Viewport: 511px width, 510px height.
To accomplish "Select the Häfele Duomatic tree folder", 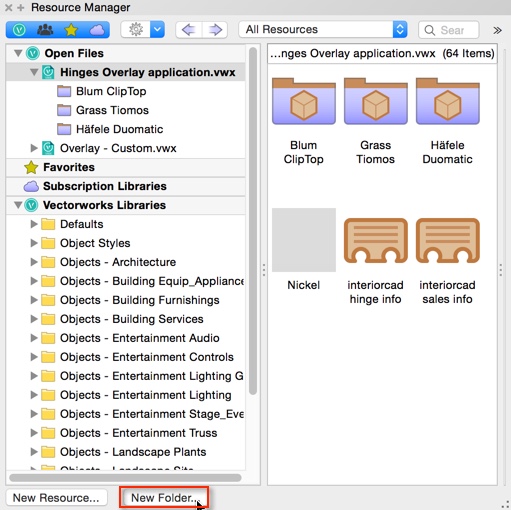I will 125,129.
